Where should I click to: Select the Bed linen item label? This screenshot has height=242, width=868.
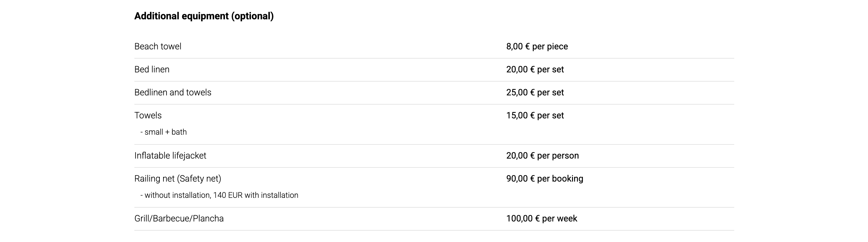click(152, 70)
